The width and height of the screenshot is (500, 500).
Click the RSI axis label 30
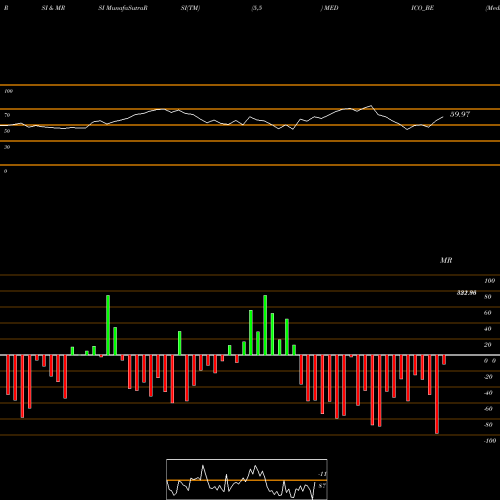(7, 147)
